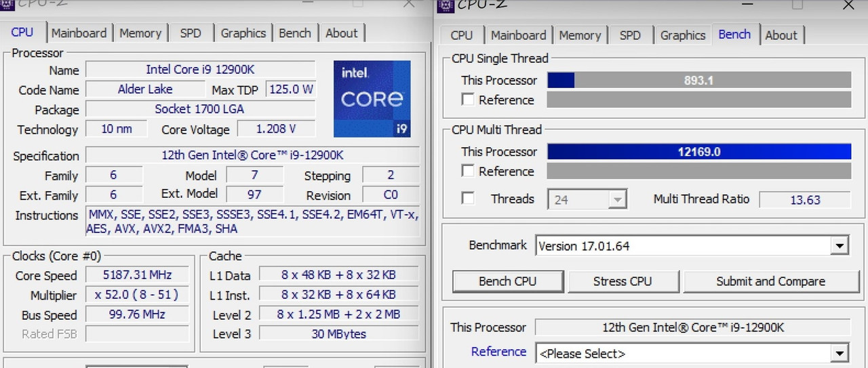Image resolution: width=868 pixels, height=368 pixels.
Task: Click the empty Rated FSB field
Action: point(138,333)
